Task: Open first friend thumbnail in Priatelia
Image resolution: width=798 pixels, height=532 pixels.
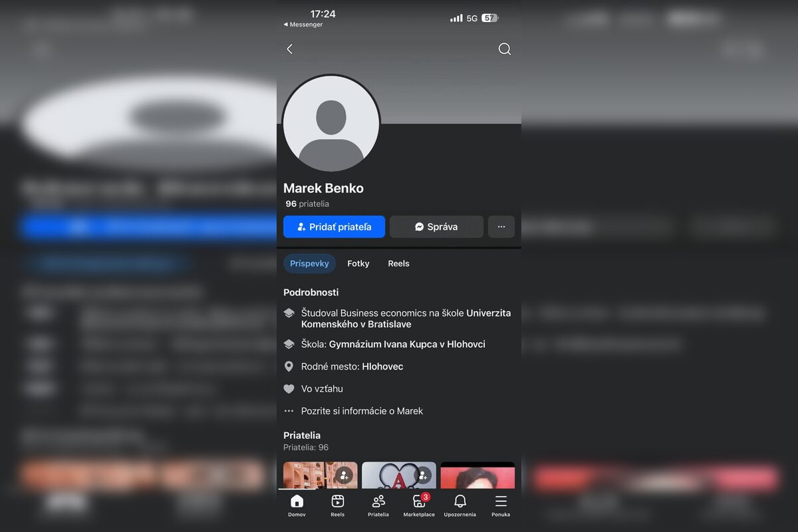Action: pos(320,475)
